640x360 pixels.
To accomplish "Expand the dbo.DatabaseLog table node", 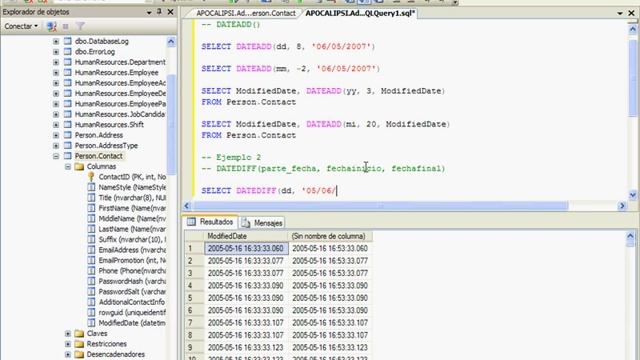I will [56, 41].
